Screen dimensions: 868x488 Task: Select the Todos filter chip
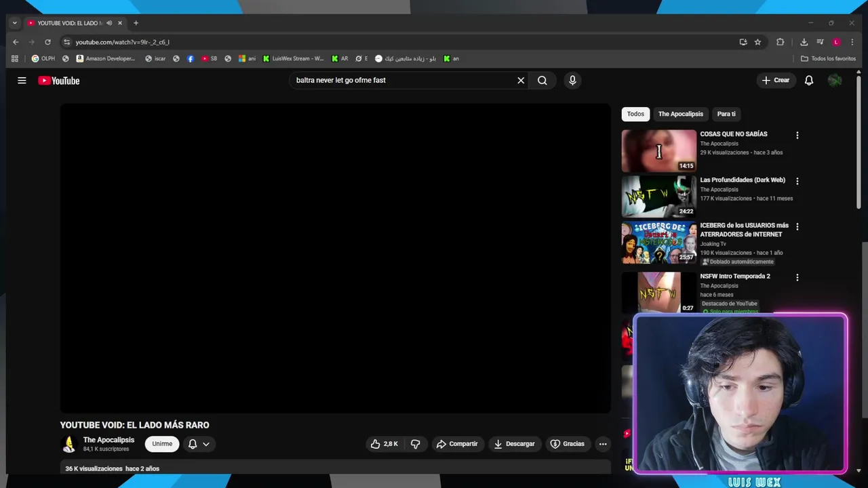click(635, 114)
